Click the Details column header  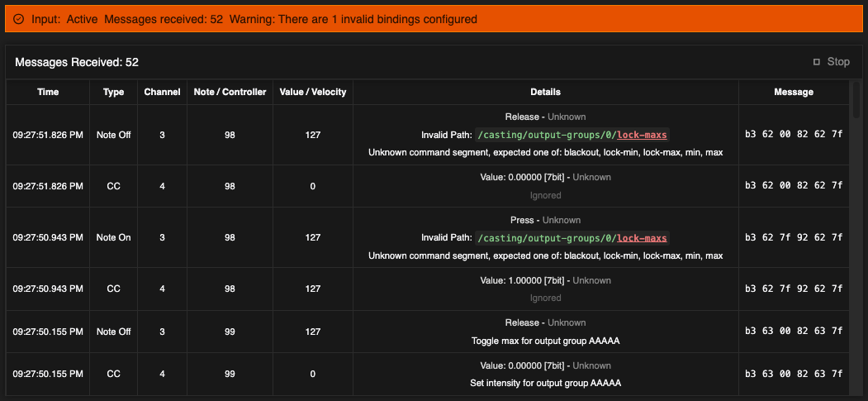(x=545, y=92)
